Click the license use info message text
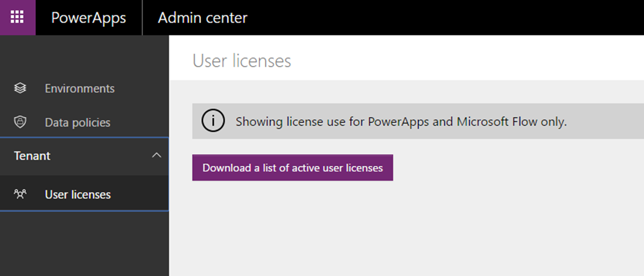 [x=401, y=122]
